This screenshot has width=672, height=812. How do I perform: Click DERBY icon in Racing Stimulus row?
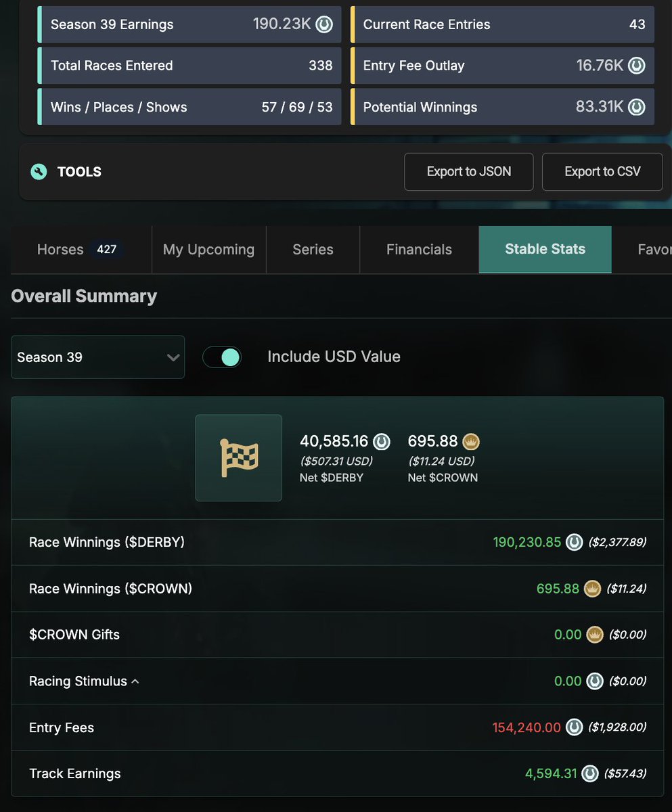click(594, 681)
